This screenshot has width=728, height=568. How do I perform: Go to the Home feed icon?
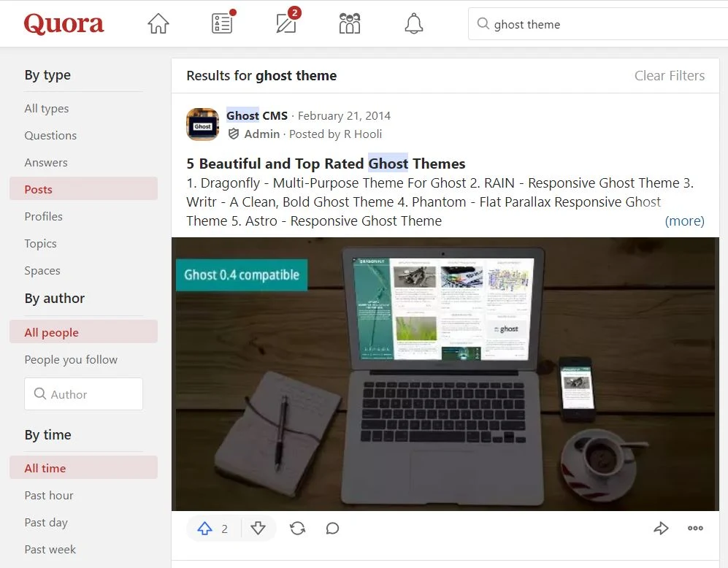[158, 23]
